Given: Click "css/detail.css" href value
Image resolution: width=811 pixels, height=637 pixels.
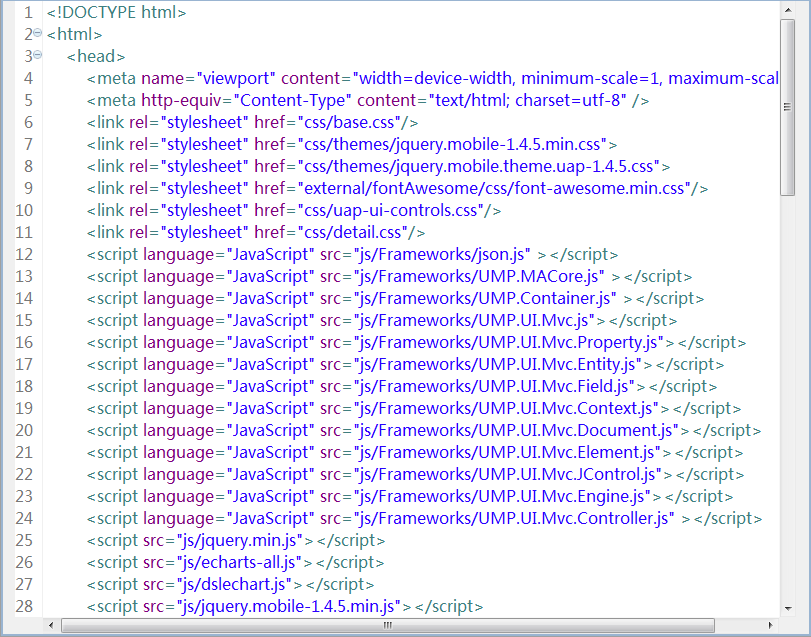Looking at the screenshot, I should click(x=353, y=232).
